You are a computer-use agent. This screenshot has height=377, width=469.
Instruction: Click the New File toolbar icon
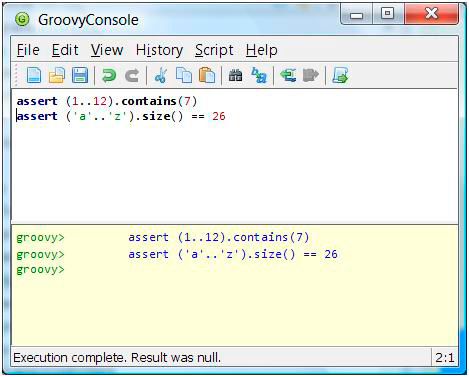click(34, 75)
